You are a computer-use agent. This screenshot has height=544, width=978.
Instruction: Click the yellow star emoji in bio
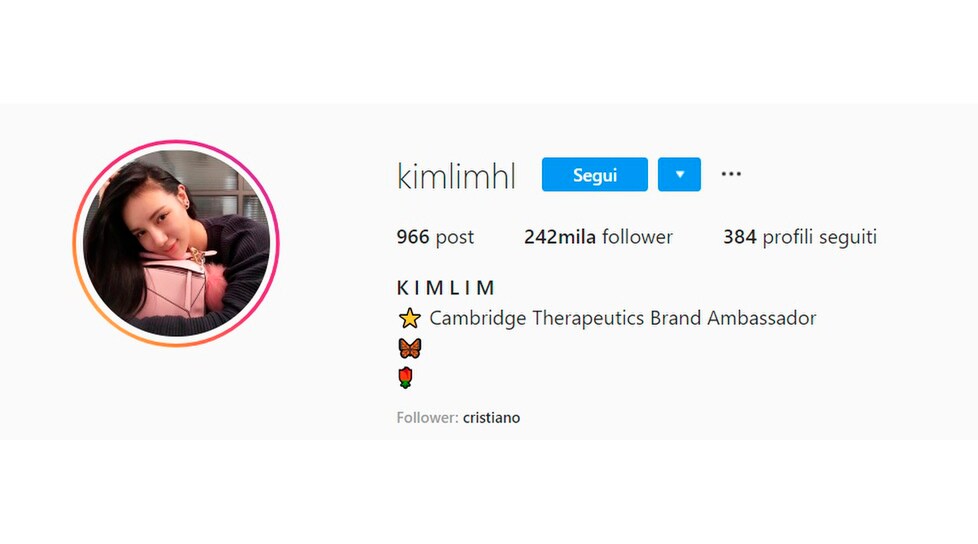[410, 318]
